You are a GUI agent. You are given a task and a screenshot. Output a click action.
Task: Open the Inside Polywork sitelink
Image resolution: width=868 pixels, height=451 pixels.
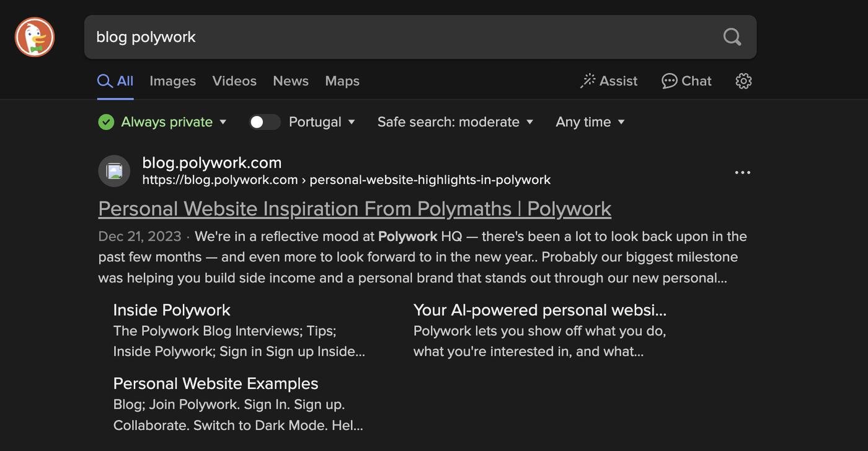point(172,310)
